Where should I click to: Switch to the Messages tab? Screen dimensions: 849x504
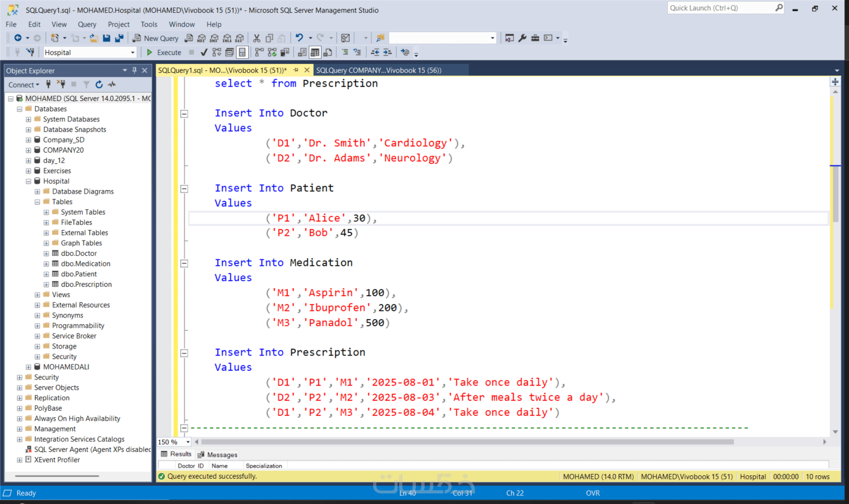tap(218, 455)
